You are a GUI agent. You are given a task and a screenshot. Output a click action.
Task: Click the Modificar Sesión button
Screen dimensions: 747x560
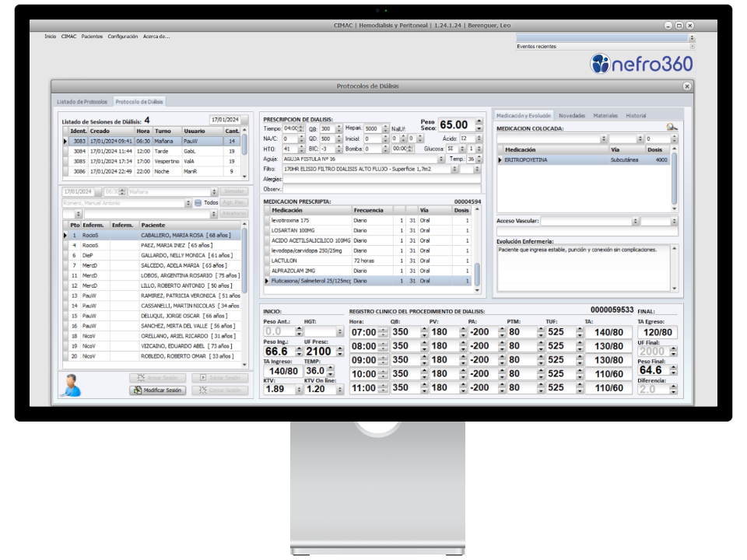pos(158,390)
